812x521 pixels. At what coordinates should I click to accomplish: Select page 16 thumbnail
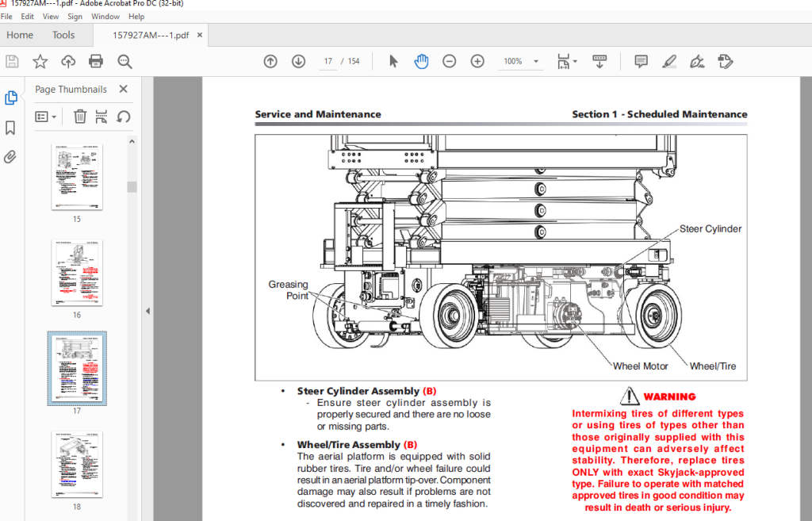tap(77, 273)
